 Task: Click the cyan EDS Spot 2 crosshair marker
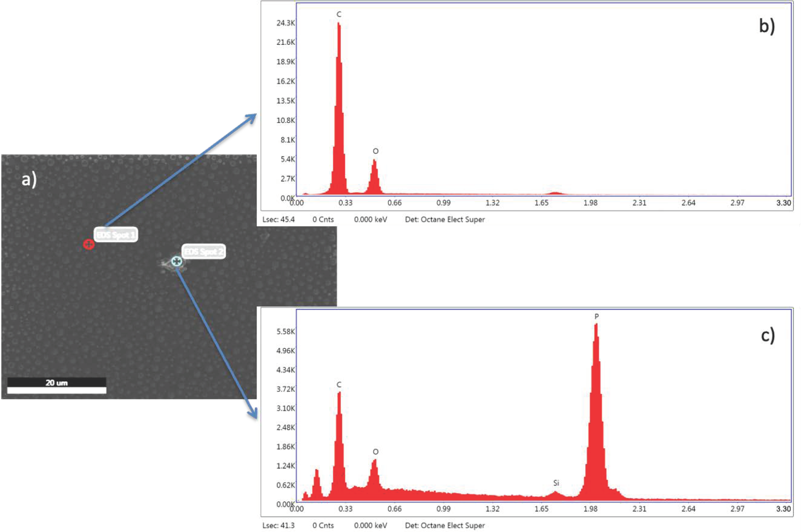(x=176, y=261)
